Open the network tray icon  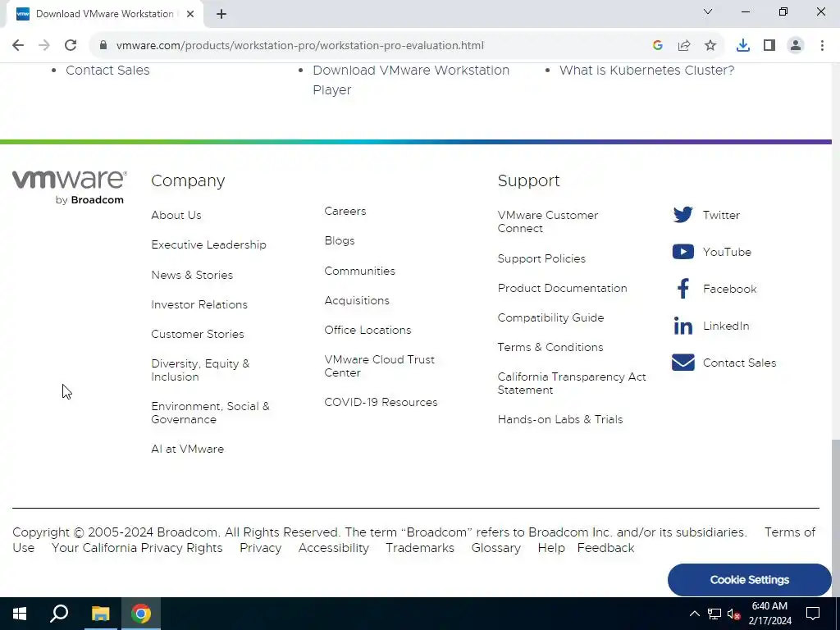pyautogui.click(x=714, y=614)
